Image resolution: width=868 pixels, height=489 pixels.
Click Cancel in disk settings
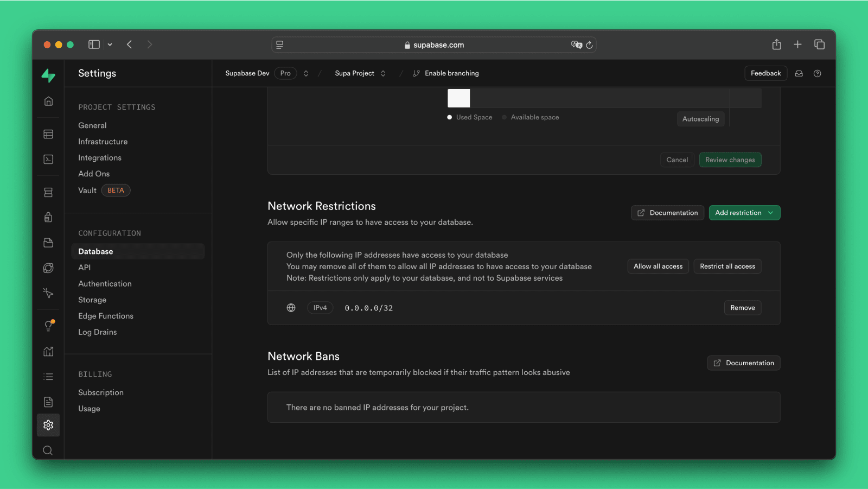[677, 160]
